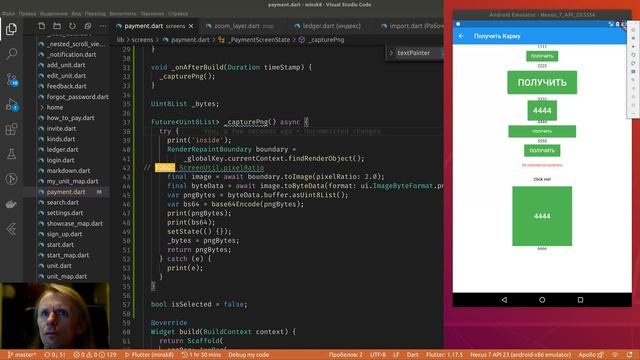Screen dimensions: 640x360
Task: Click Flutter: 1.17.5 version status item
Action: [444, 355]
